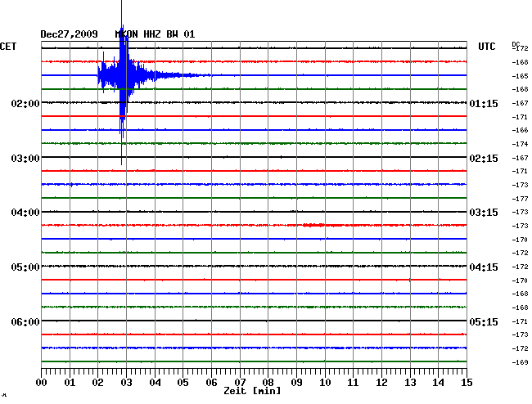Select x-axis minute label 00

[x=42, y=383]
